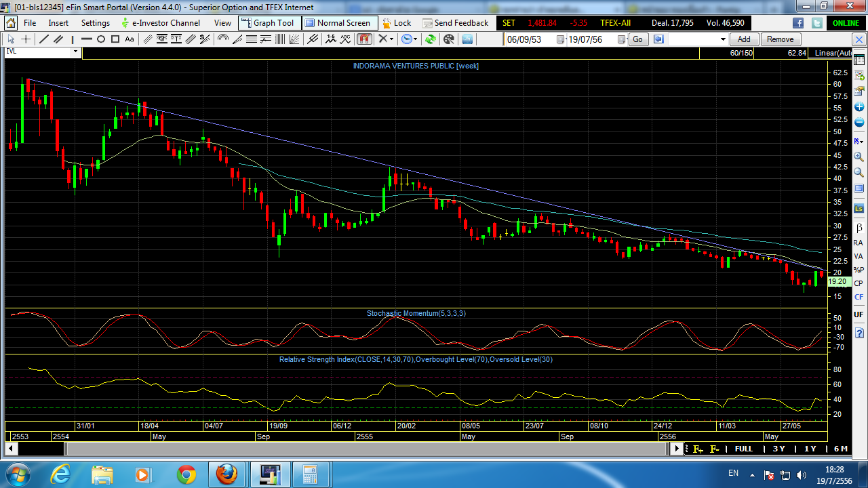Click the Ls icon in right sidebar
868x488 pixels.
859,209
